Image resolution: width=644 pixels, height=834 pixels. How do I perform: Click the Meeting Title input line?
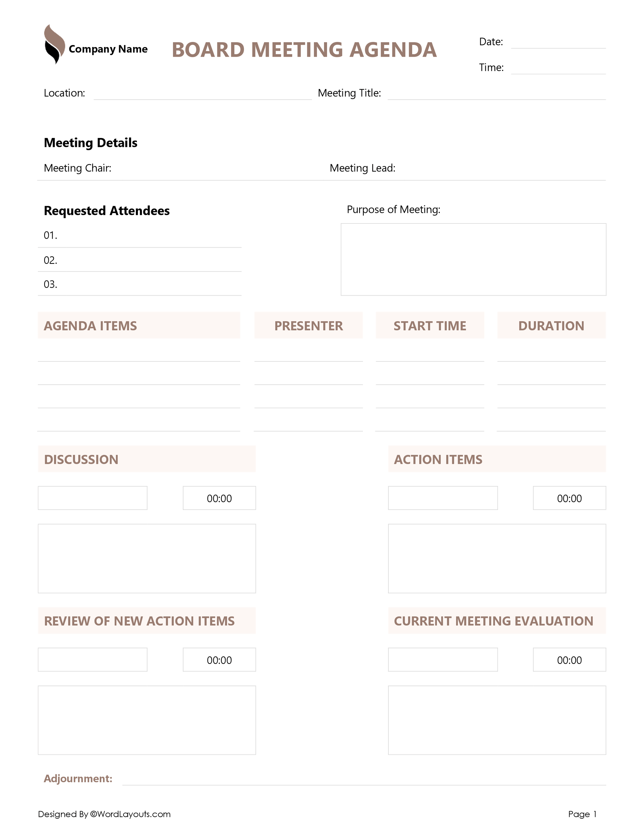(496, 94)
